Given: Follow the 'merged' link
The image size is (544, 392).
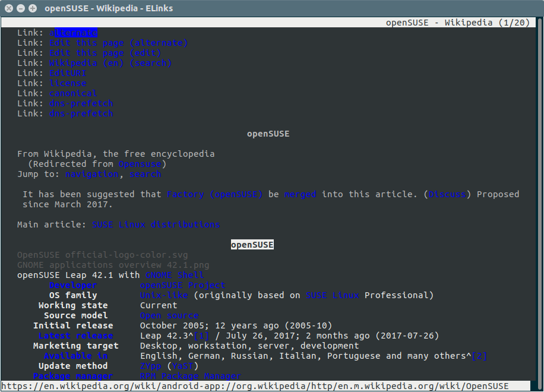Looking at the screenshot, I should click(300, 194).
